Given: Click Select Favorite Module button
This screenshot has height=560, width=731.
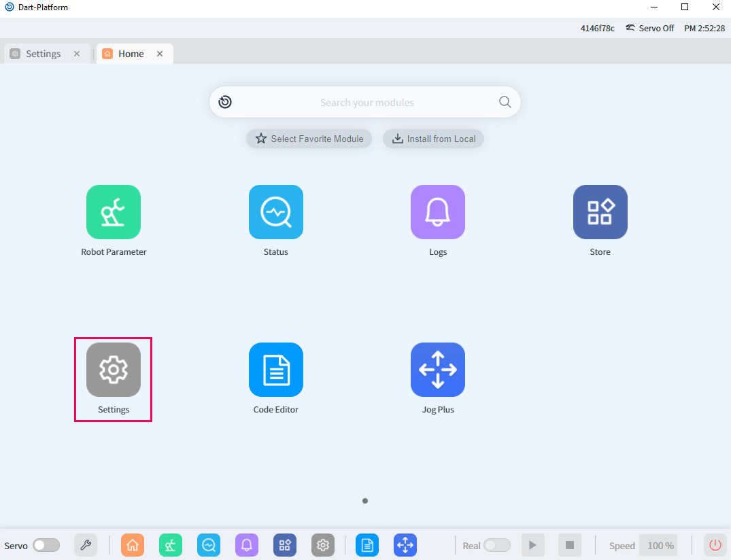Looking at the screenshot, I should coord(309,139).
